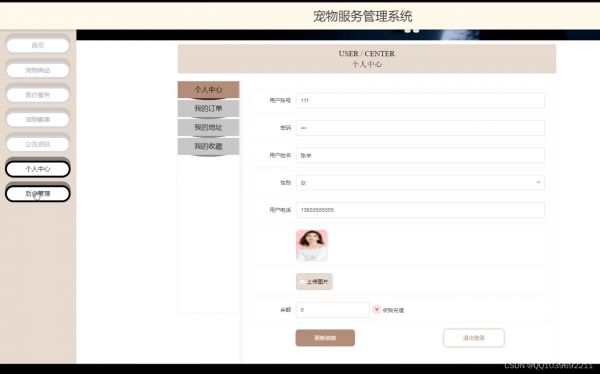Viewport: 600px width, 374px height.
Task: Open the 首页 home page in sidebar
Action: (x=38, y=46)
